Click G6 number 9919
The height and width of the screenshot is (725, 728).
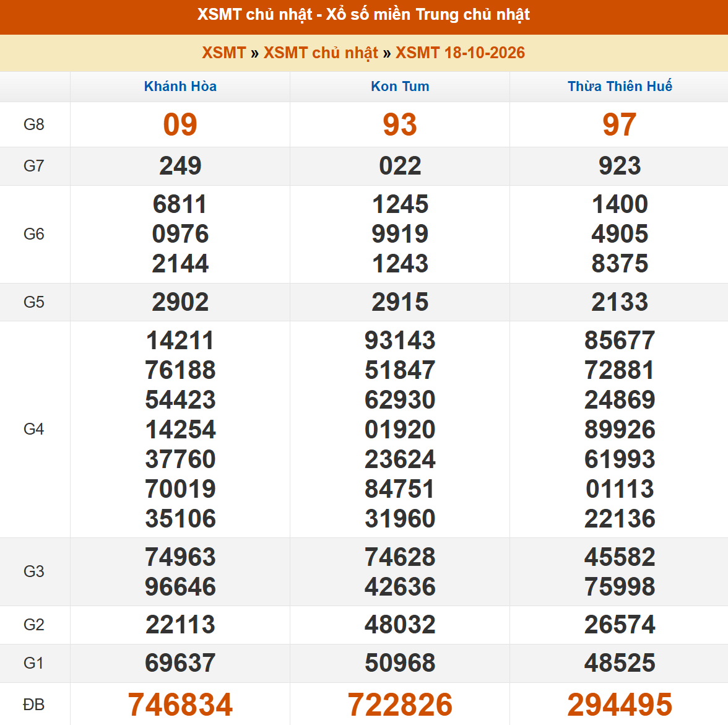(x=400, y=234)
